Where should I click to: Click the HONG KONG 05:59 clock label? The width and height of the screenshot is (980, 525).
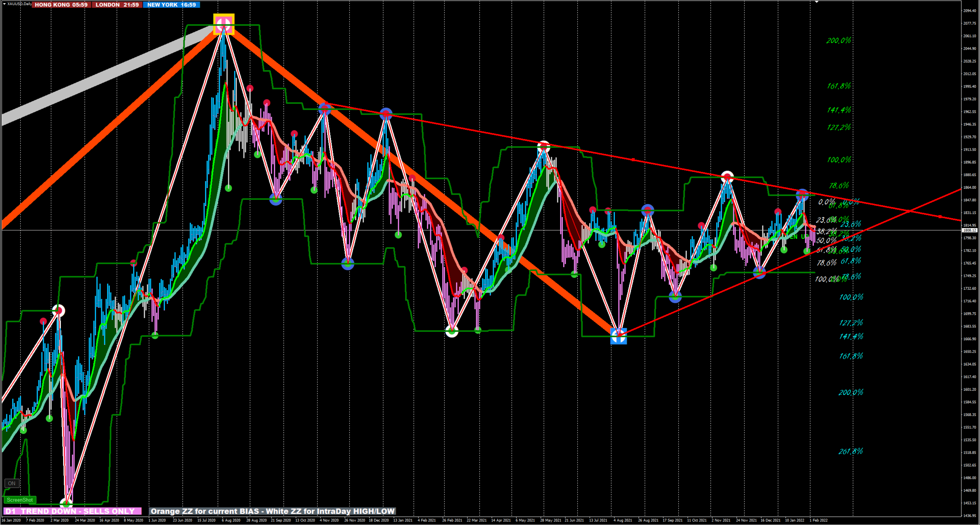point(61,5)
